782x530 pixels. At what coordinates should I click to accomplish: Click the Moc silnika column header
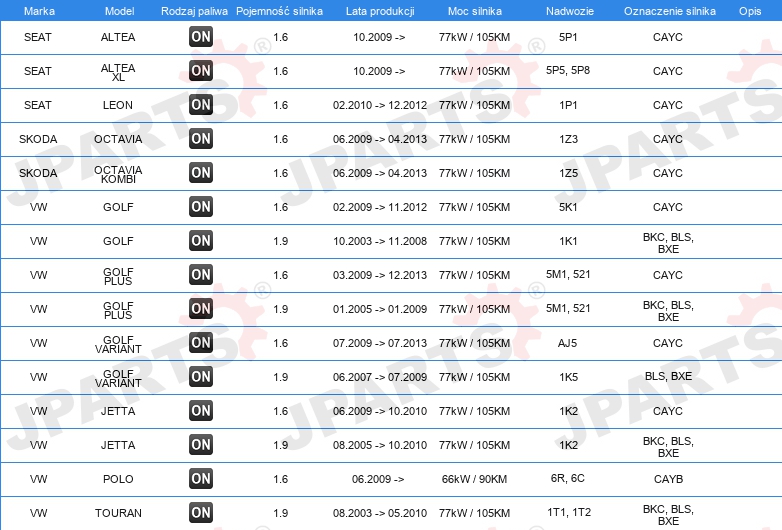point(475,11)
